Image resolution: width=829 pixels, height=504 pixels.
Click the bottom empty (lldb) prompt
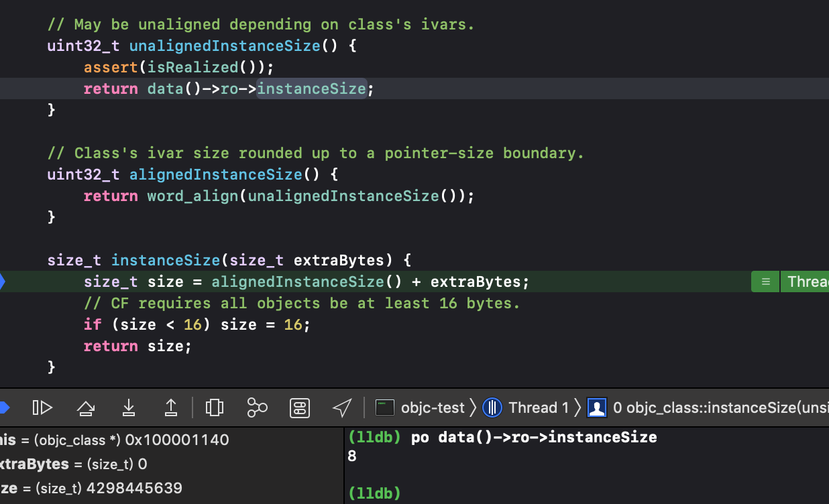coord(375,493)
